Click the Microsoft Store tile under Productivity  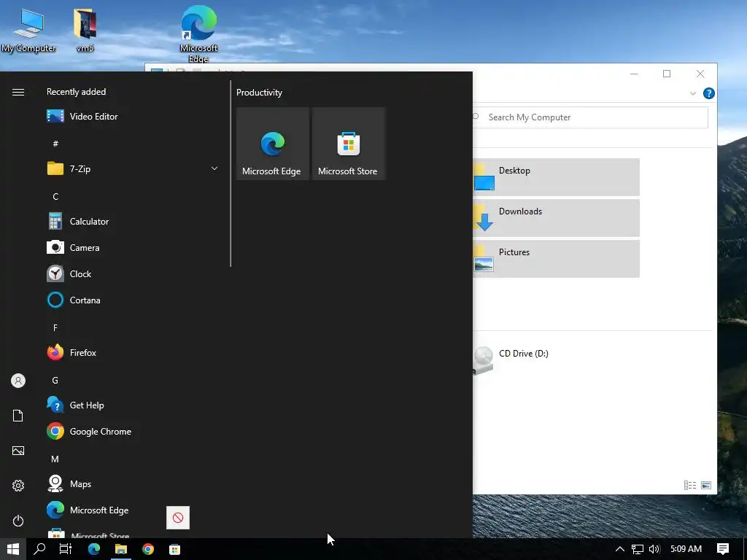pyautogui.click(x=348, y=144)
